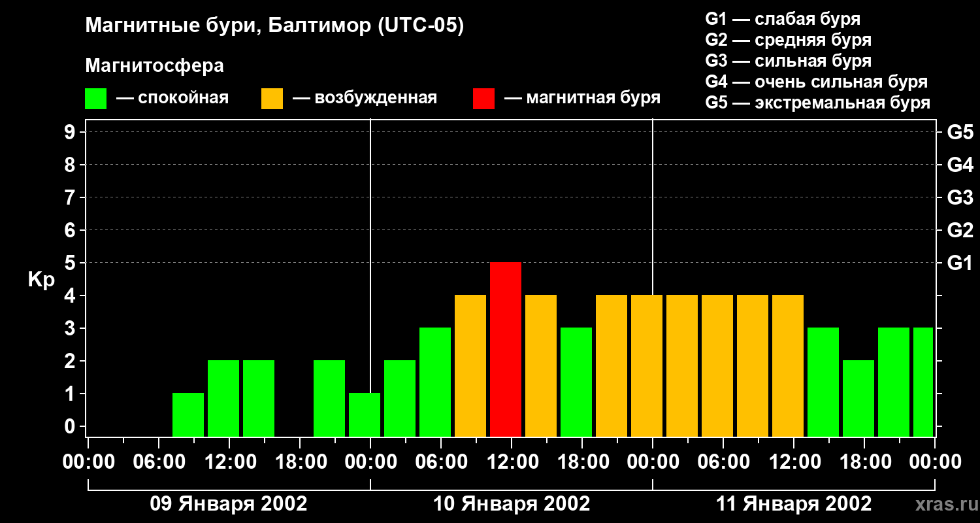Click the «Магнитосфера» legend heading
The image size is (980, 523).
click(x=155, y=66)
